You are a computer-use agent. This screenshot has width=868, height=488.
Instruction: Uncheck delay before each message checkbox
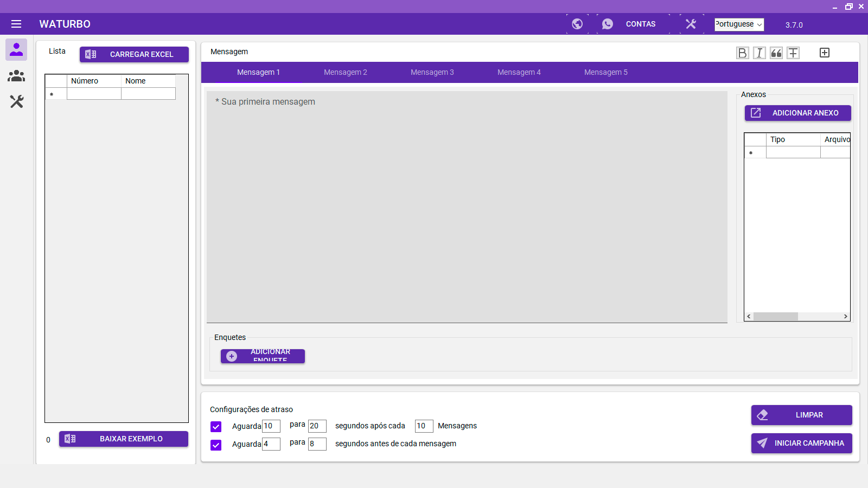pyautogui.click(x=216, y=445)
